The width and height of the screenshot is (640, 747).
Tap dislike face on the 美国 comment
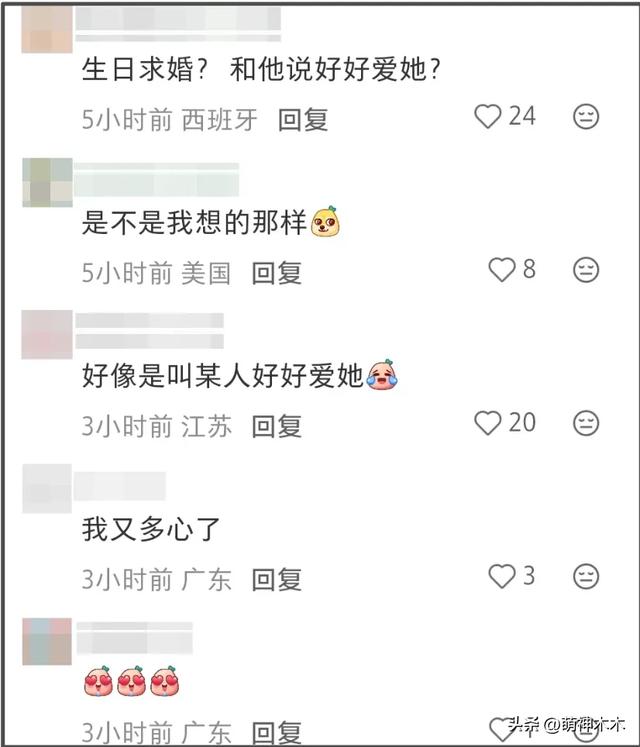pos(586,270)
